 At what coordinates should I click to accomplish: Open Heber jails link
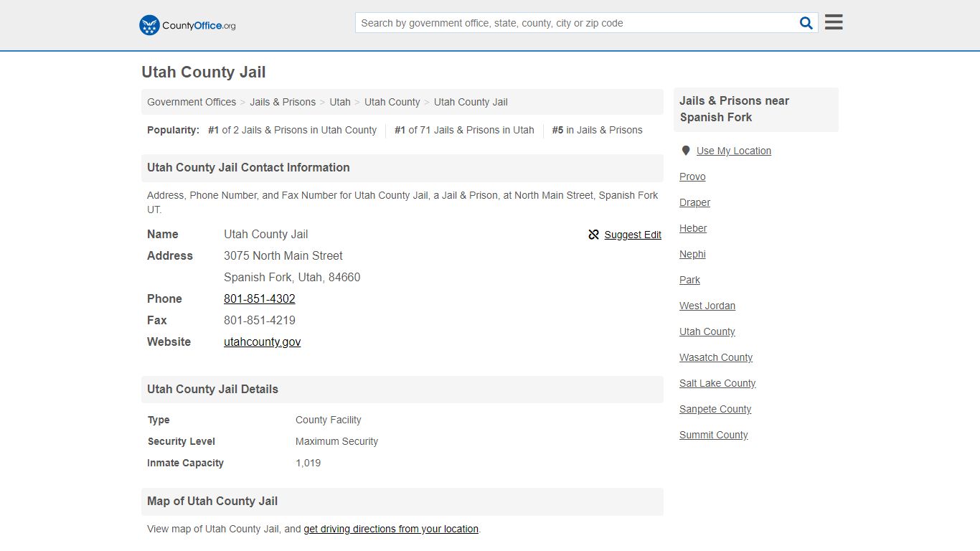(x=693, y=228)
